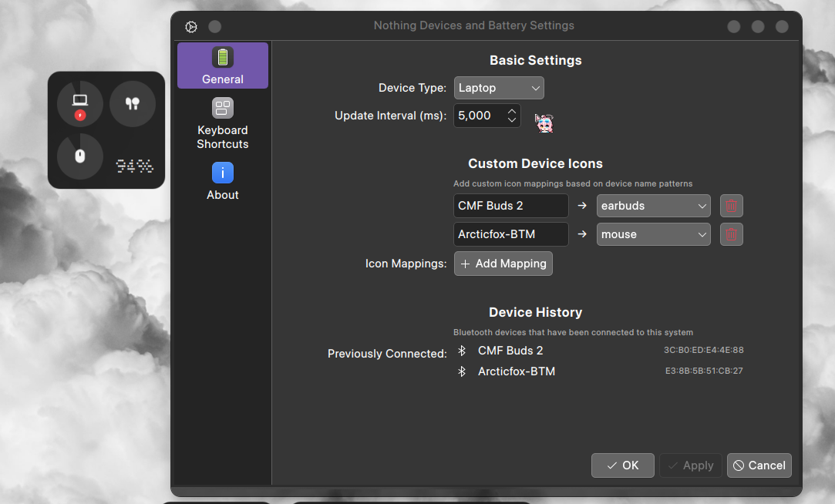Image resolution: width=835 pixels, height=504 pixels.
Task: Click MAC address E3:8B:5B:51:CB:27
Action: (704, 371)
